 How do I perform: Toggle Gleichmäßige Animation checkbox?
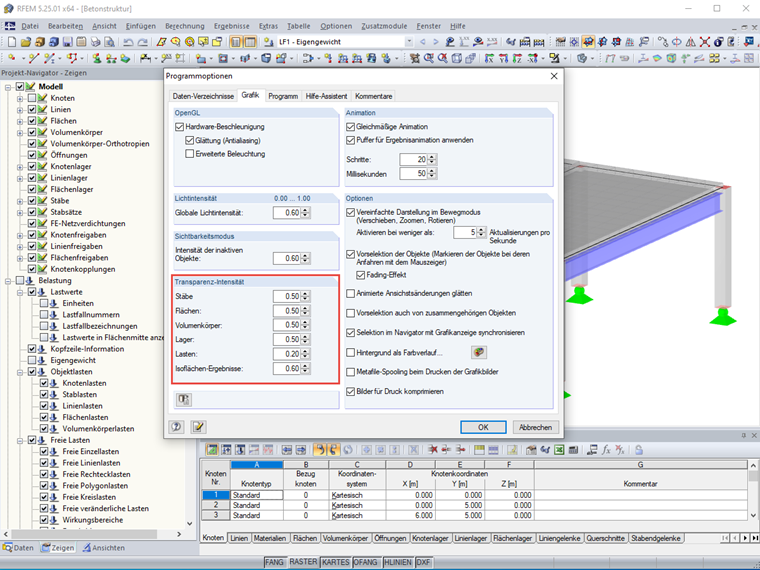pyautogui.click(x=350, y=127)
